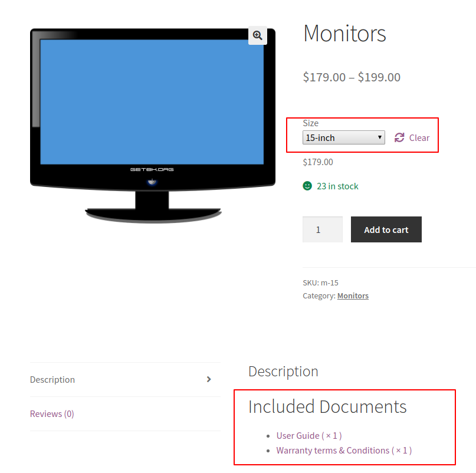Open the User Guide document link
This screenshot has width=476, height=473.
click(297, 435)
